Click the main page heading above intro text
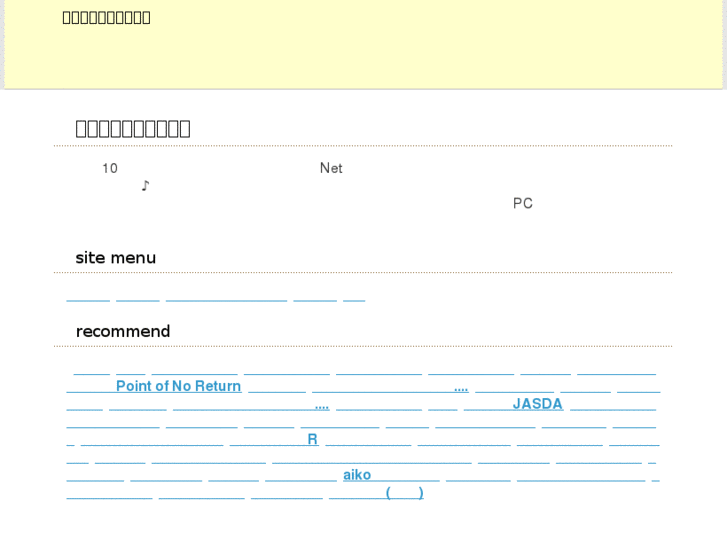This screenshot has width=727, height=545. (133, 128)
